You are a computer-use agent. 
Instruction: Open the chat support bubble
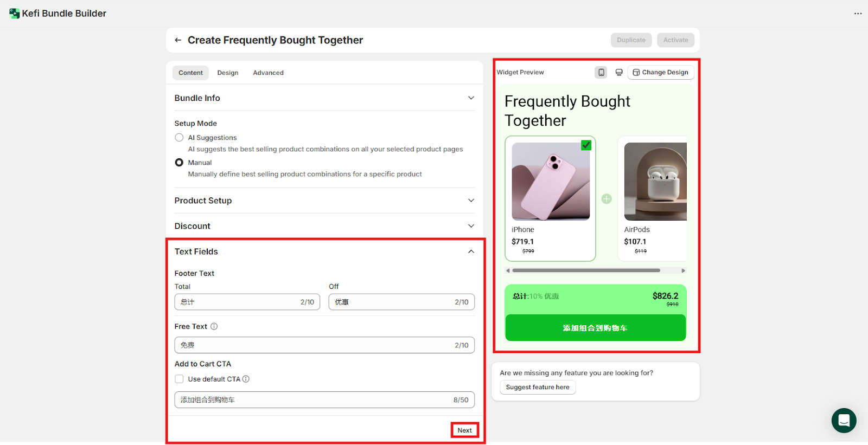click(x=844, y=421)
